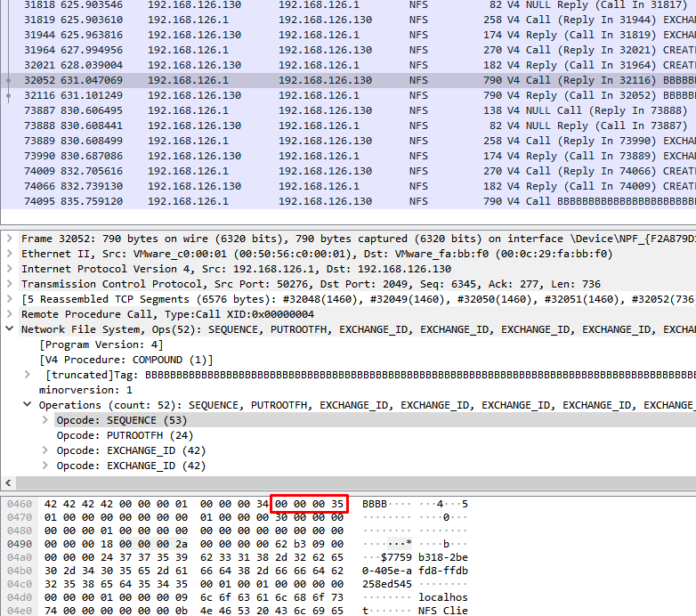Click the time value 628.039004

(x=92, y=65)
